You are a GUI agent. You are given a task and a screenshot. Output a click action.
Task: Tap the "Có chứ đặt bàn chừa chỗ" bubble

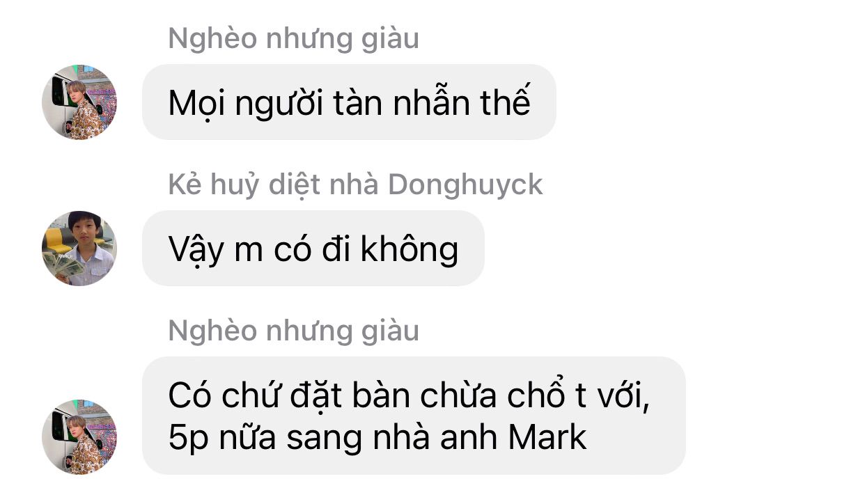tap(414, 416)
